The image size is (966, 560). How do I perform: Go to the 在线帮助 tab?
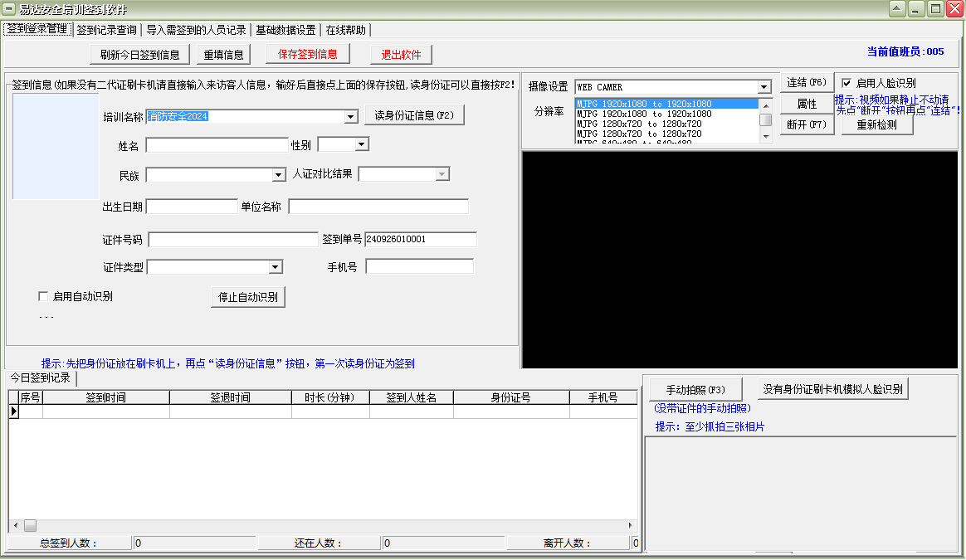coord(345,30)
